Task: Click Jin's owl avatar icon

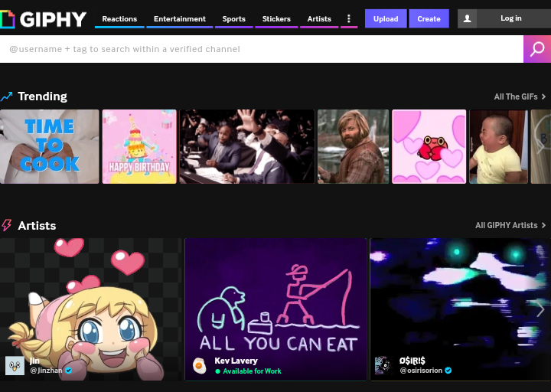Action: pyautogui.click(x=15, y=366)
